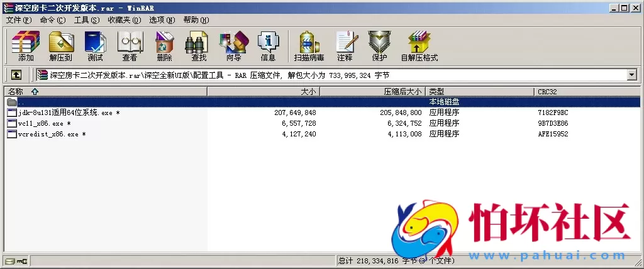Click the vc11_x86.exe file icon

12,123
